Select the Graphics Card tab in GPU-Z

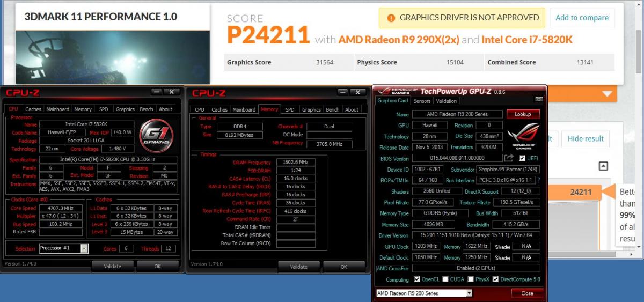pyautogui.click(x=393, y=100)
